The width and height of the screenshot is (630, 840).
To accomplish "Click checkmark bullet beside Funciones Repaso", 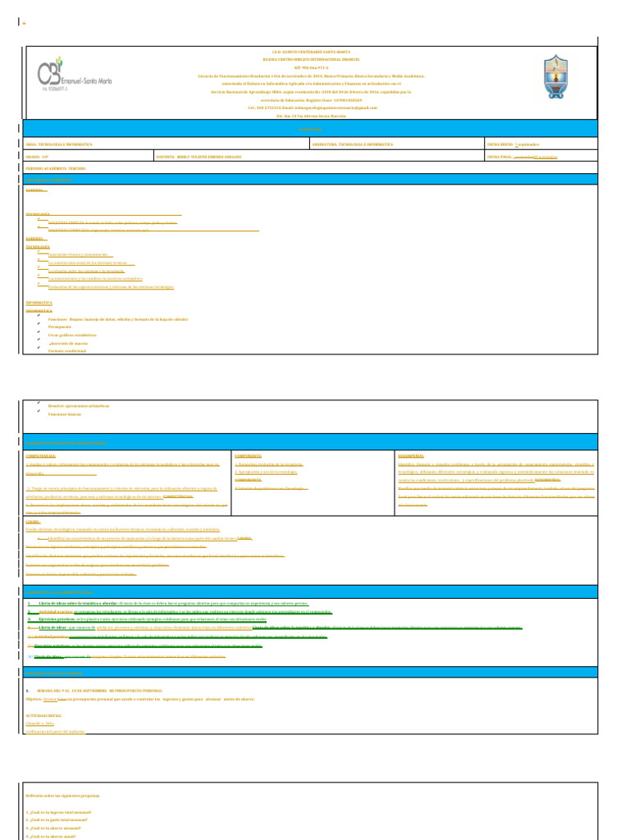I will tap(39, 316).
